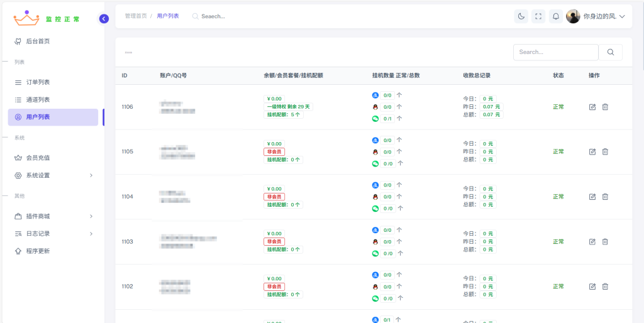Click the table search magnifier button
This screenshot has width=644, height=323.
pyautogui.click(x=610, y=52)
